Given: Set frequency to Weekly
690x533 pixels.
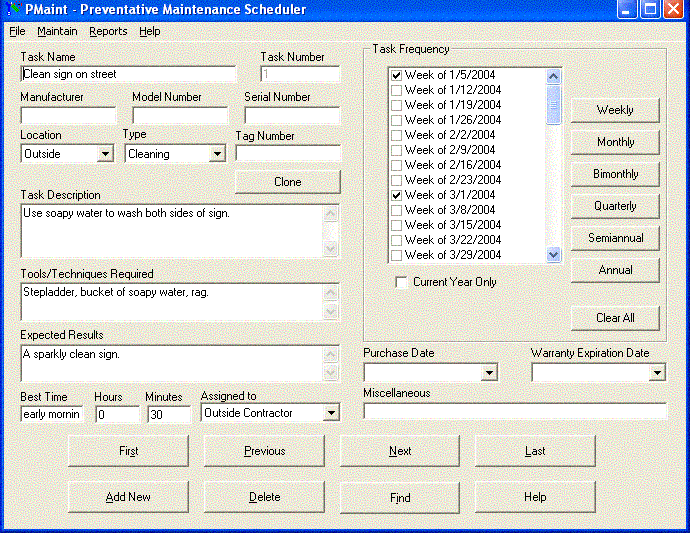Looking at the screenshot, I should click(x=615, y=110).
